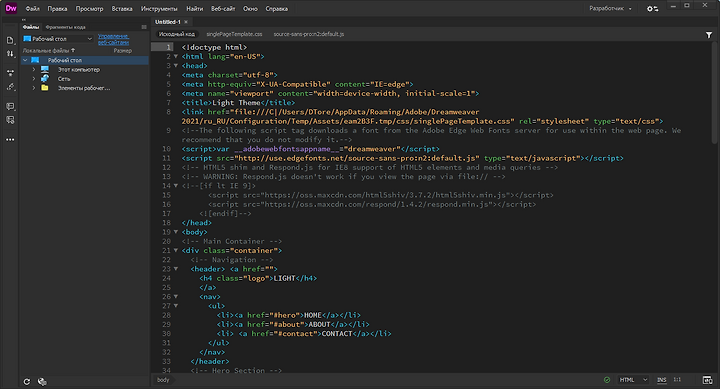Screen dimensions: 720x389
Task: Open real-time preview icon in status bar
Action: pos(707,380)
